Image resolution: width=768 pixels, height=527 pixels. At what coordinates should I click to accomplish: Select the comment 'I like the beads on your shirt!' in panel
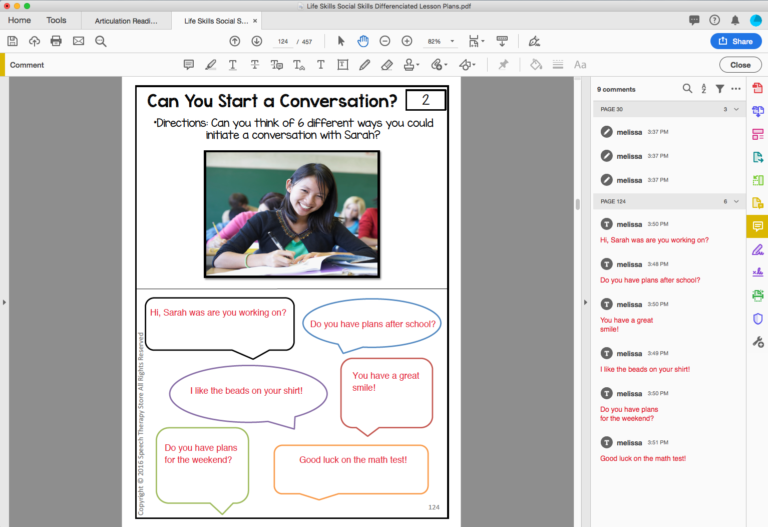pyautogui.click(x=669, y=361)
